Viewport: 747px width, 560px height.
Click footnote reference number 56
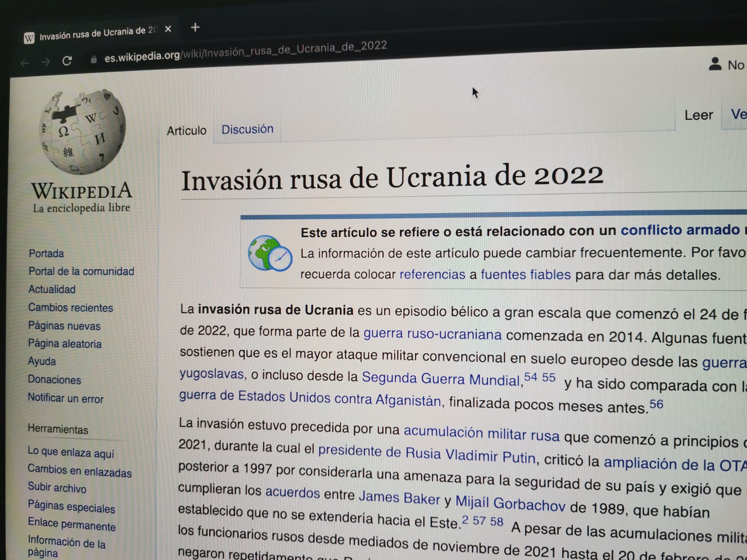point(656,404)
